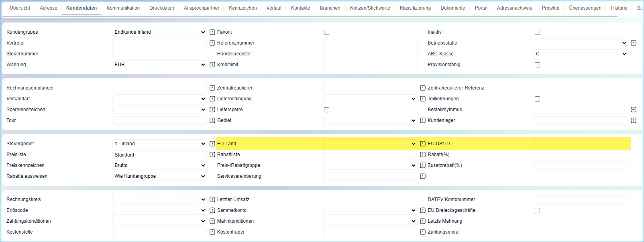Click the info icon beside EU USt.ID label
644x242 pixels.
click(x=423, y=144)
